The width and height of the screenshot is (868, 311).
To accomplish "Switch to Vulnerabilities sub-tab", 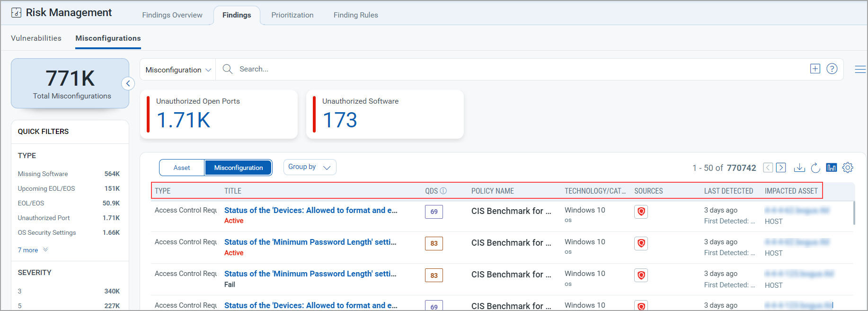I will coord(36,38).
